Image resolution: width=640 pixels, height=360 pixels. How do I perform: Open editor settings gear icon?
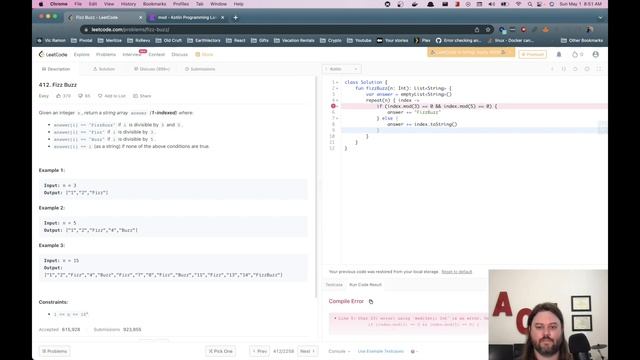click(587, 69)
